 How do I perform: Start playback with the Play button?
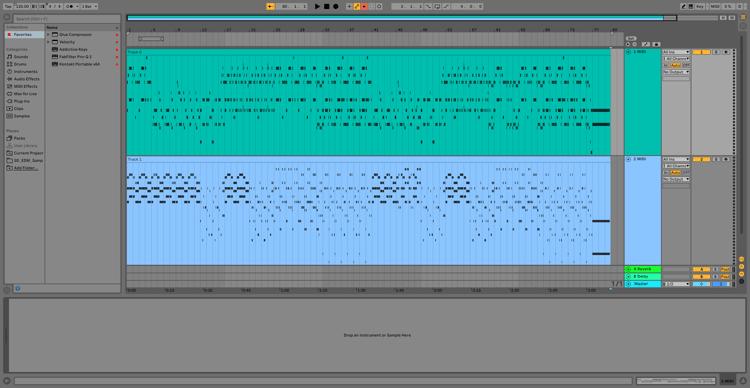pyautogui.click(x=317, y=7)
